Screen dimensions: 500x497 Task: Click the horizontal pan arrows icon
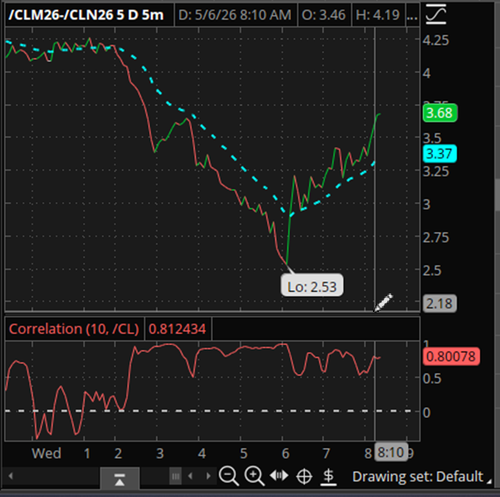pos(279,475)
